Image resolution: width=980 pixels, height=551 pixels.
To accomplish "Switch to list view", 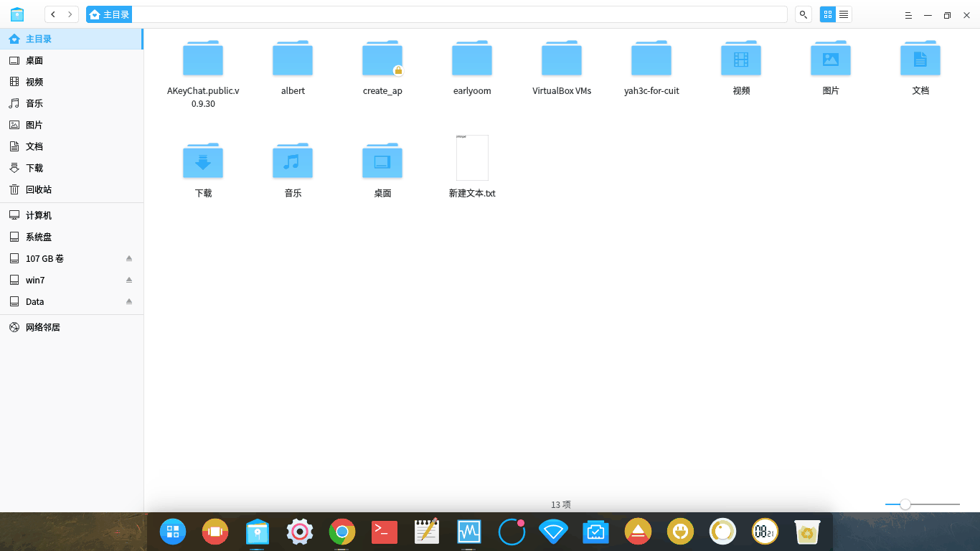I will tap(844, 14).
